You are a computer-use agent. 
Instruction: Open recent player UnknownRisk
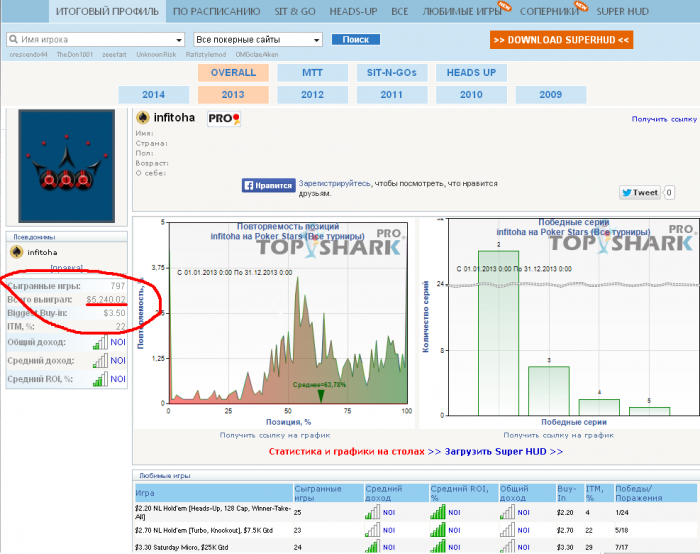click(x=156, y=54)
